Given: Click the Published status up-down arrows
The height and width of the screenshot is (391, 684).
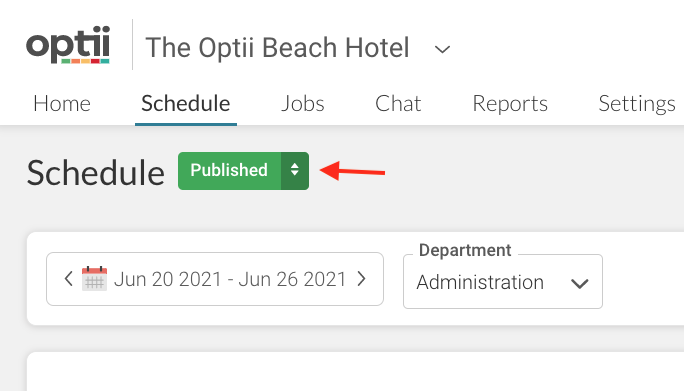Looking at the screenshot, I should tap(295, 171).
